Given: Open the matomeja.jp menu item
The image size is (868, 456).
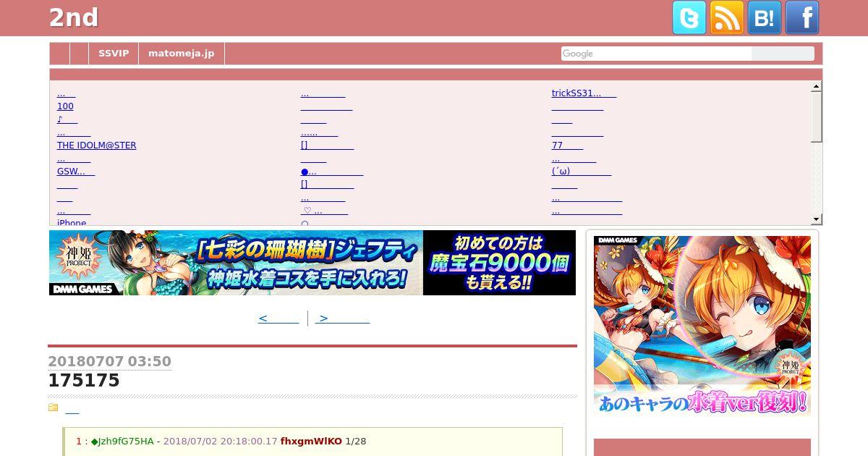Looking at the screenshot, I should click(182, 54).
